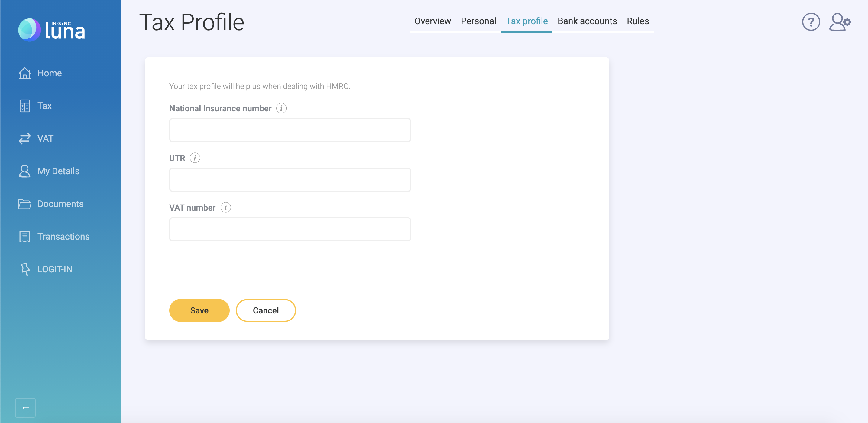Open the Documents folder icon
Viewport: 868px width, 423px height.
click(24, 204)
